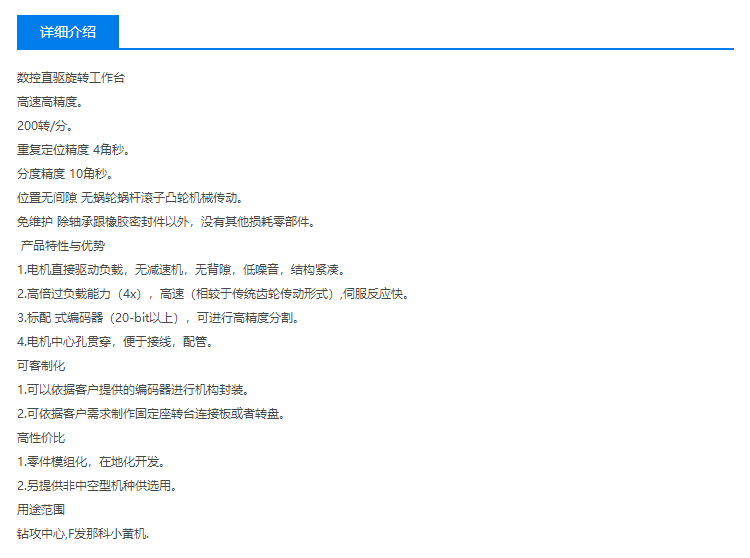This screenshot has width=750, height=558.
Task: Select the line 1.可以依据客户提供的编码器进行机构封装
Action: tap(133, 390)
